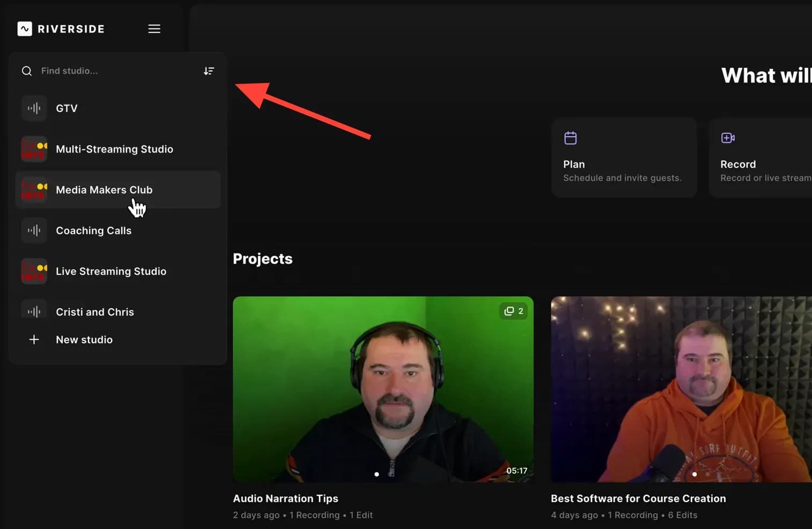Viewport: 812px width, 529px height.
Task: Click the magnifier icon in studio search
Action: click(27, 71)
